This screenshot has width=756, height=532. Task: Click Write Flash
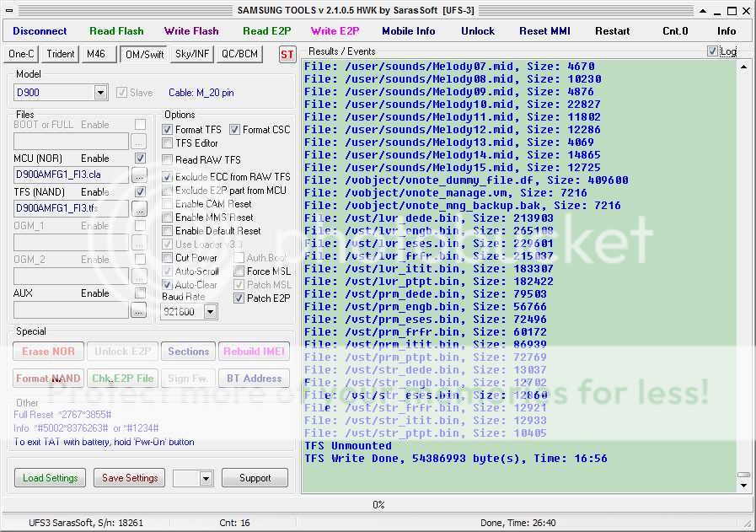[x=191, y=31]
